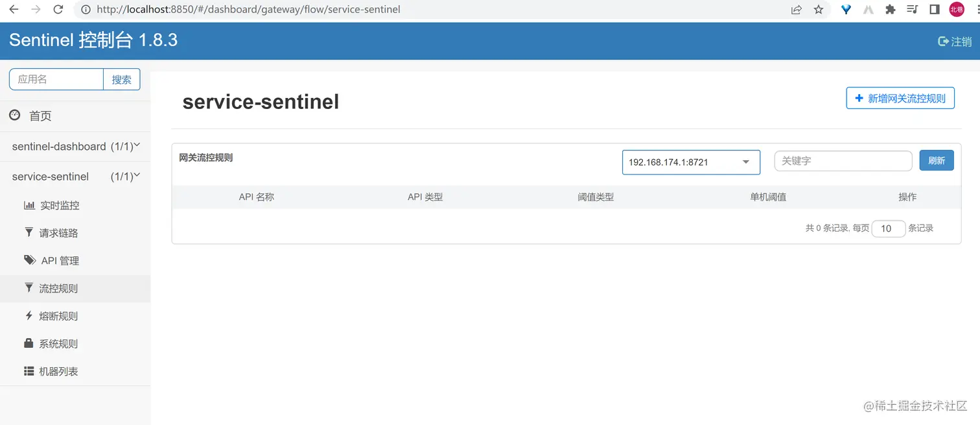Click 新增网关流控规则 button
980x425 pixels.
pos(900,98)
